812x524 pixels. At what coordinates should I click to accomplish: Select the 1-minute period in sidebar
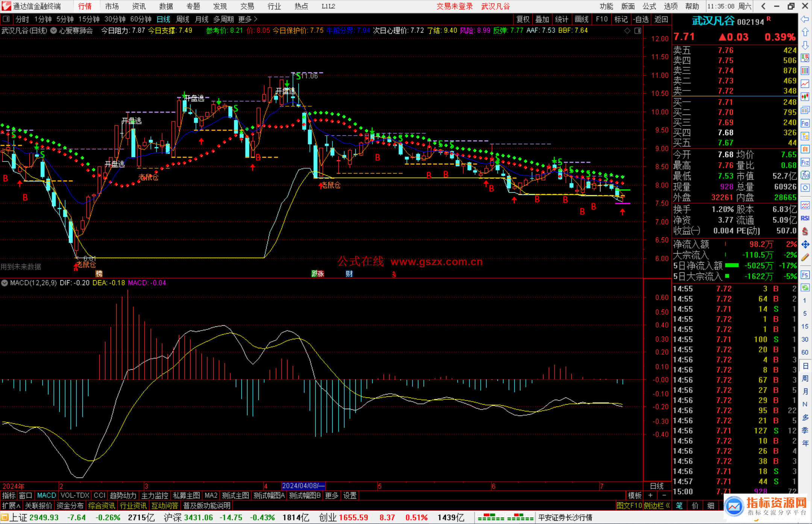coord(805,301)
